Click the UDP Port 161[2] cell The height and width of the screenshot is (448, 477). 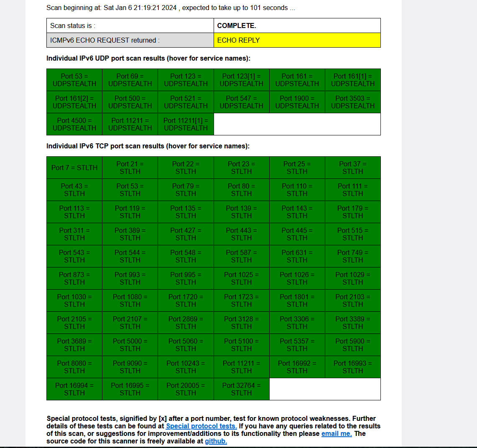tap(74, 102)
